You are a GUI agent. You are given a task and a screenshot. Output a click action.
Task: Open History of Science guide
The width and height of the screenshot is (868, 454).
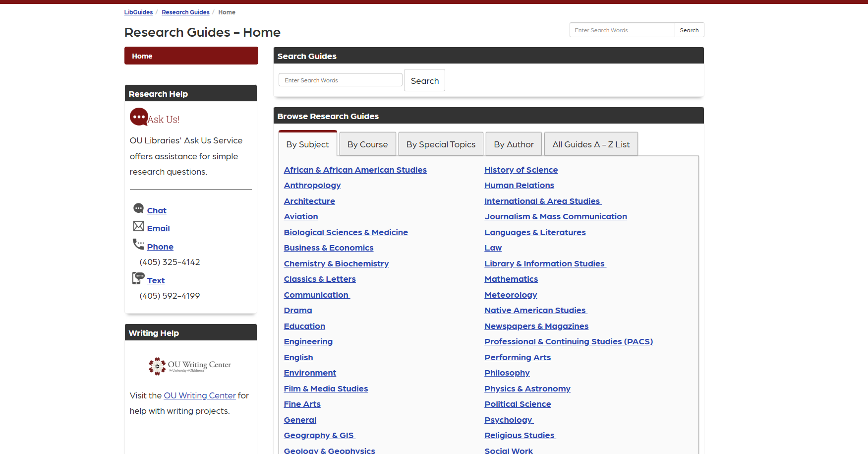point(521,170)
